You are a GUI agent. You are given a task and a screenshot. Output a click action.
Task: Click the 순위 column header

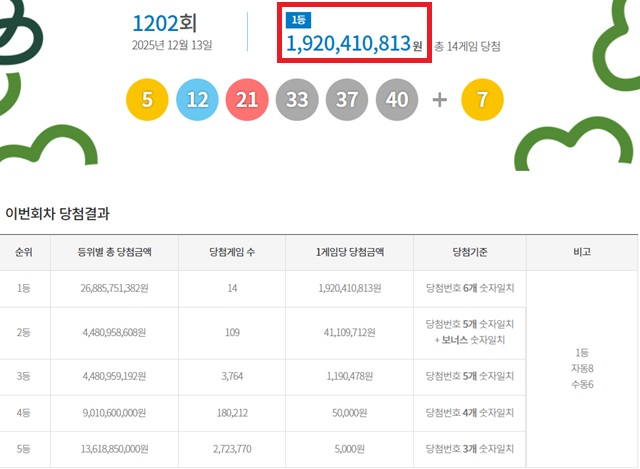click(24, 252)
